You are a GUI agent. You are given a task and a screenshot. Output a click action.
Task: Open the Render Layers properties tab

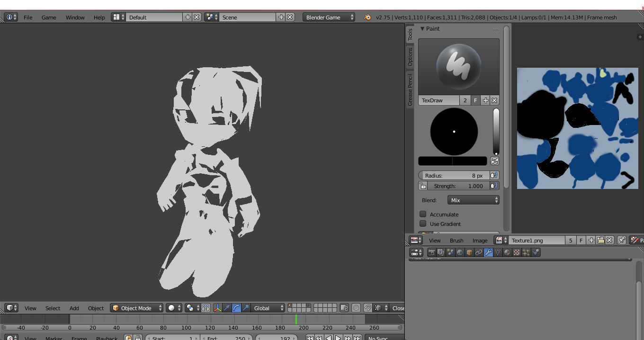click(x=441, y=252)
